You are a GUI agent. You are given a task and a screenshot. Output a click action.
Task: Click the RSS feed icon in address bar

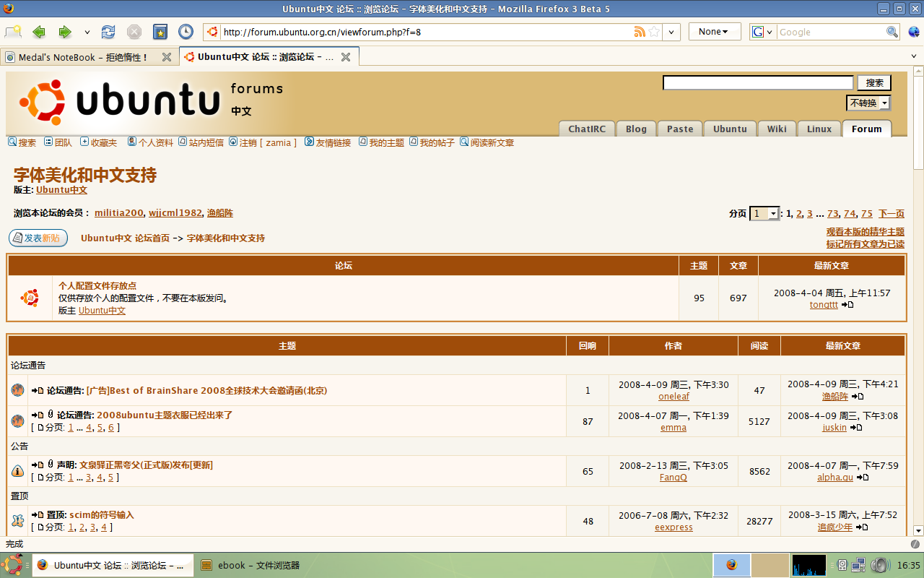coord(639,32)
